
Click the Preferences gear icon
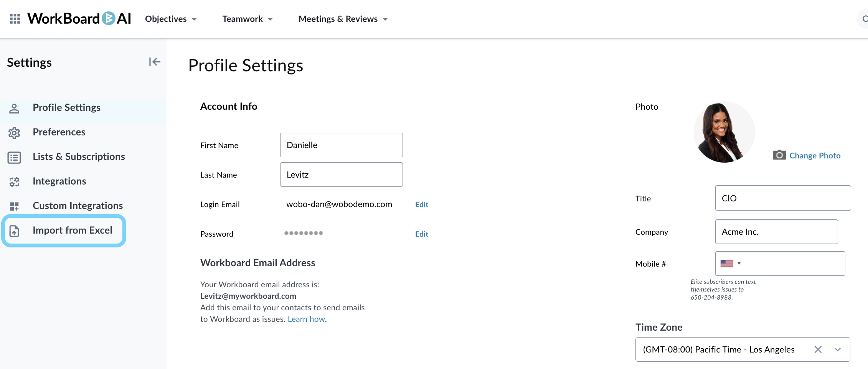click(14, 133)
